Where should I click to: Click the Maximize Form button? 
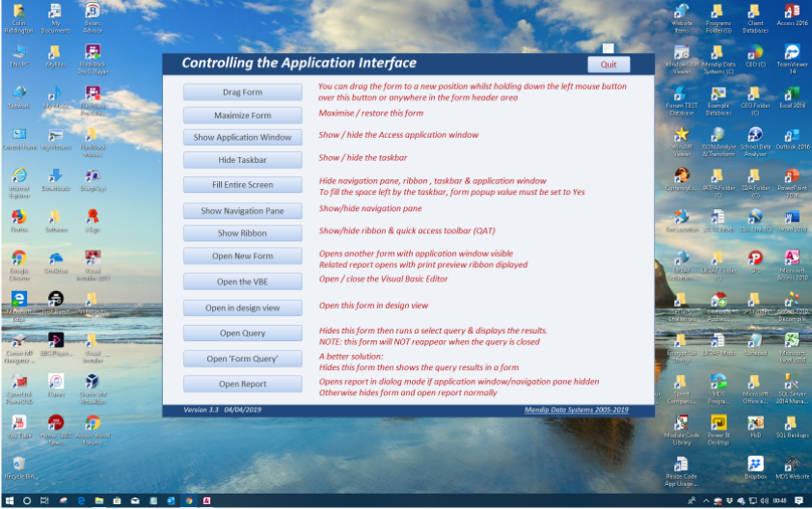pos(243,116)
